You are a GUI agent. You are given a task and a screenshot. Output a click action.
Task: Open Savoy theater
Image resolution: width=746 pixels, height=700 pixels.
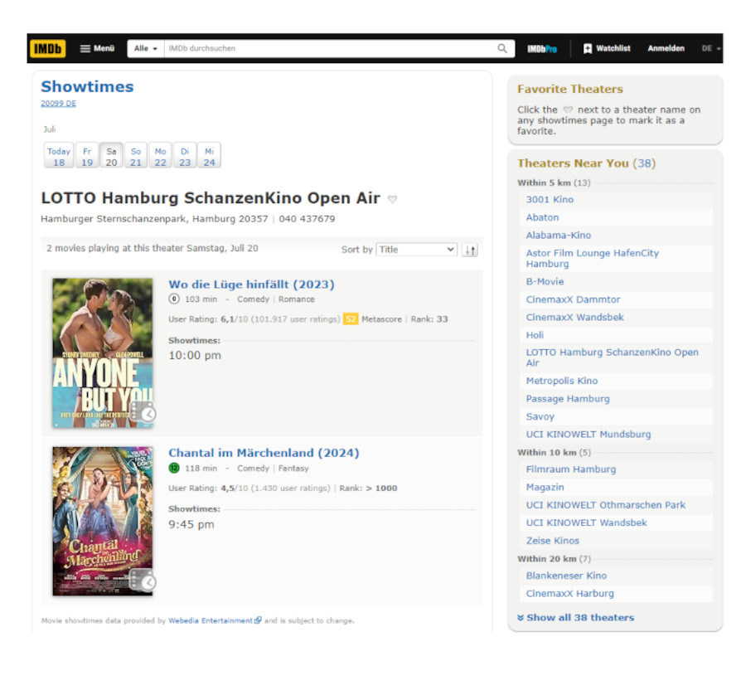click(x=540, y=416)
